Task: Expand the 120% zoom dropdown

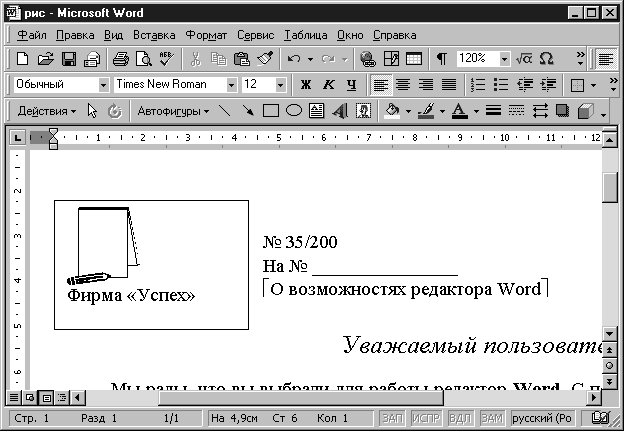Action: click(504, 59)
